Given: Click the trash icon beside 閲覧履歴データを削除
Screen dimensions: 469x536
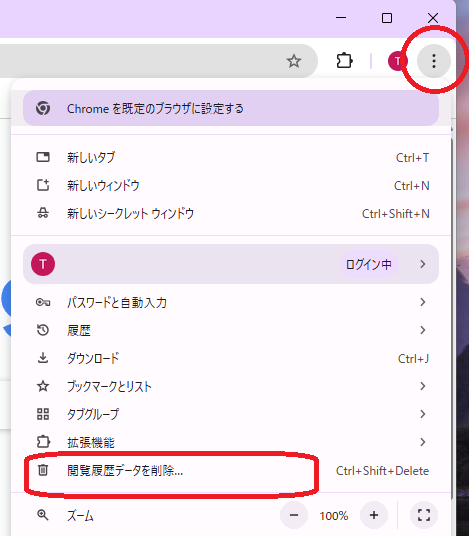Looking at the screenshot, I should (x=43, y=470).
